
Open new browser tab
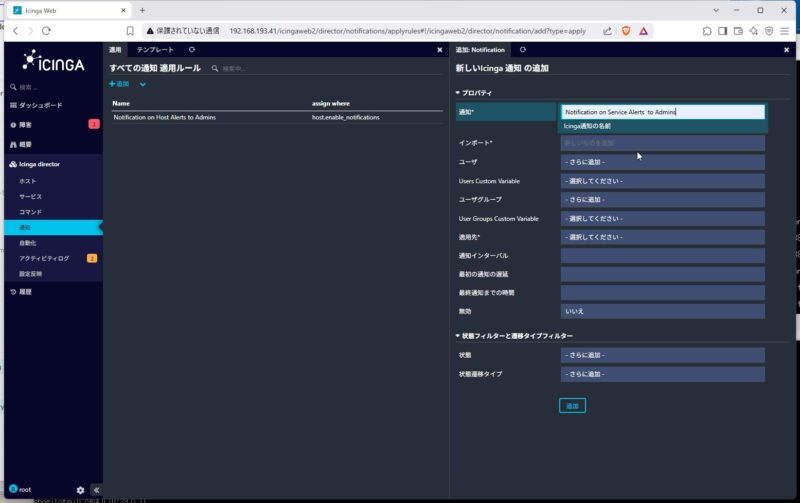[142, 10]
